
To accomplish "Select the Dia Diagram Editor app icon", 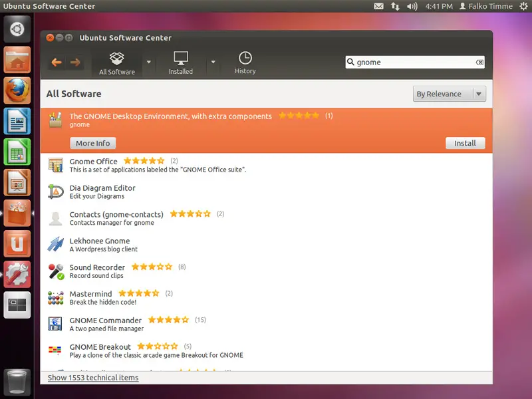I will 56,192.
